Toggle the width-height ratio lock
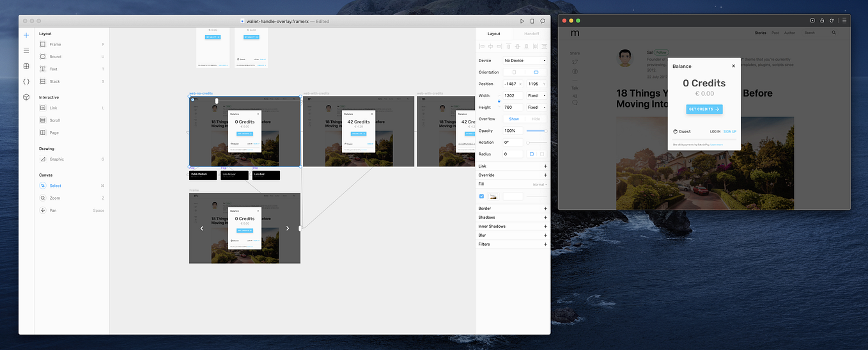The image size is (868, 350). tap(499, 101)
